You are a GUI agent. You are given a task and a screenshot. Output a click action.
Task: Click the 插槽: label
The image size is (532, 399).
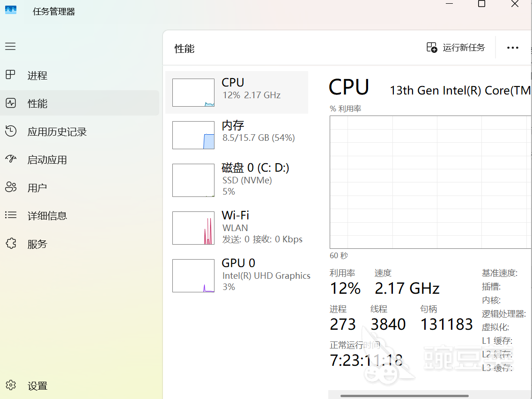coord(491,286)
